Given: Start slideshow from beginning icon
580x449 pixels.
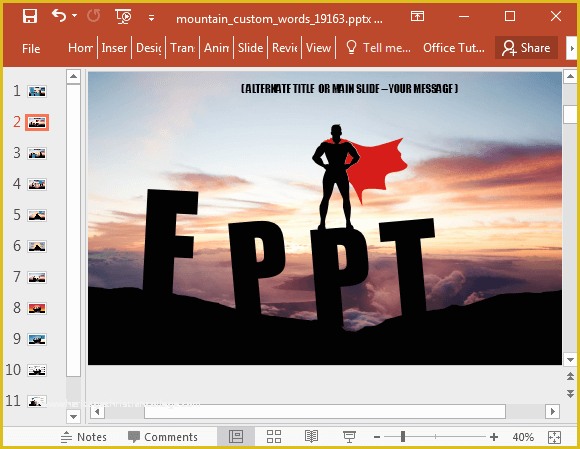Looking at the screenshot, I should click(124, 17).
